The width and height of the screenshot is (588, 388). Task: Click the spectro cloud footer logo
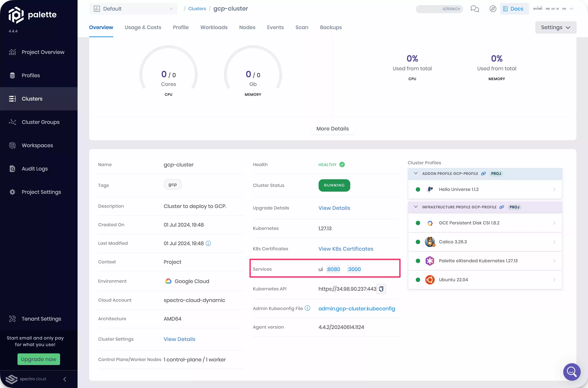[x=26, y=379]
